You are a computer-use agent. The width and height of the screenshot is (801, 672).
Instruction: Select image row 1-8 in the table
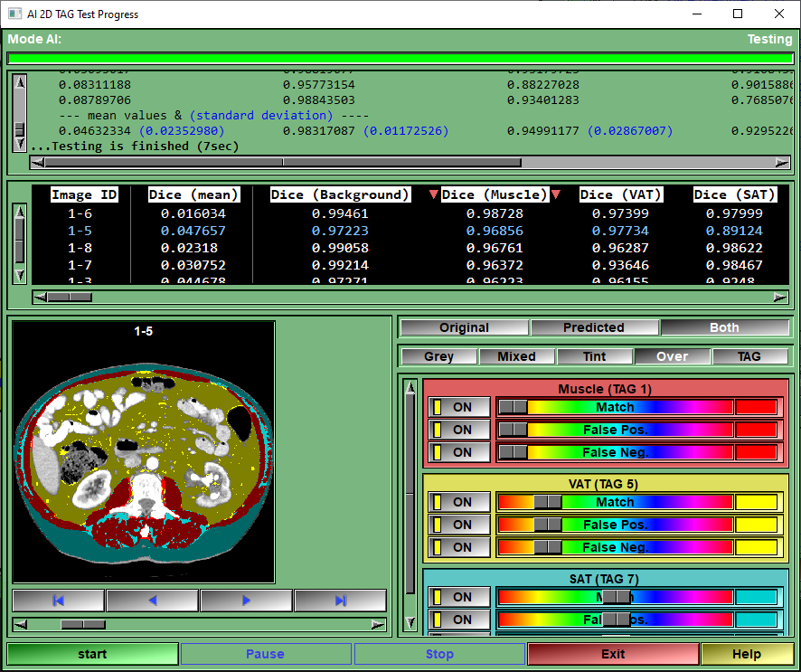[80, 248]
